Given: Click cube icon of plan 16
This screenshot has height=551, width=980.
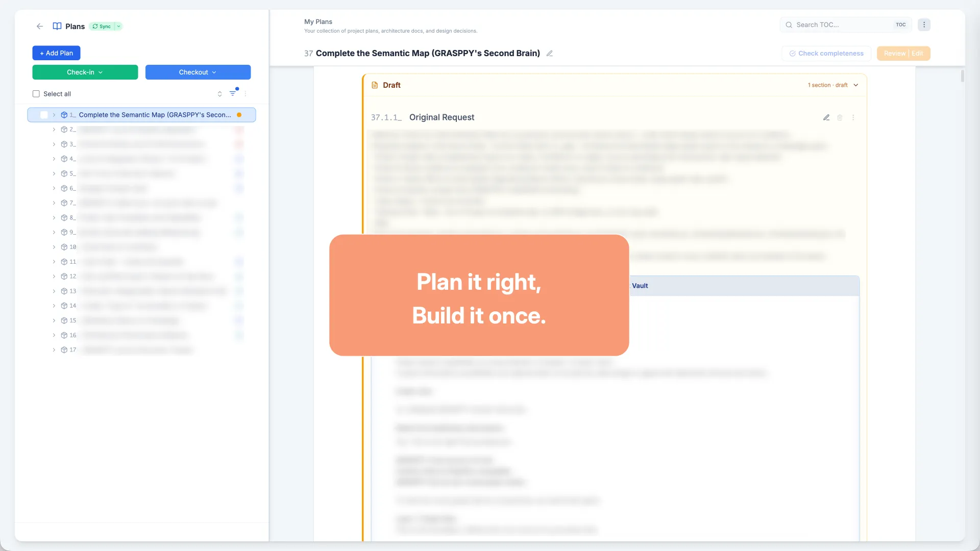Looking at the screenshot, I should (x=64, y=335).
